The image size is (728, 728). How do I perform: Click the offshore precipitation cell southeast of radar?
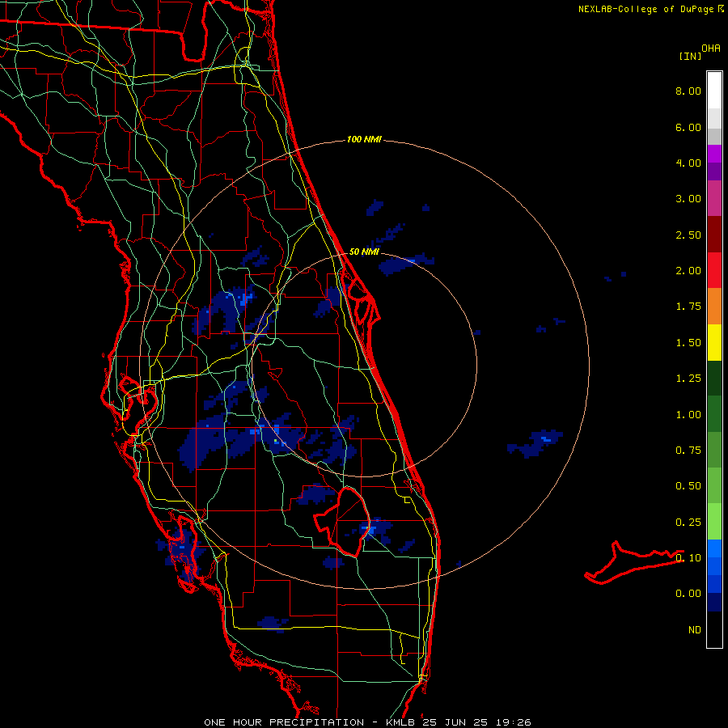535,442
